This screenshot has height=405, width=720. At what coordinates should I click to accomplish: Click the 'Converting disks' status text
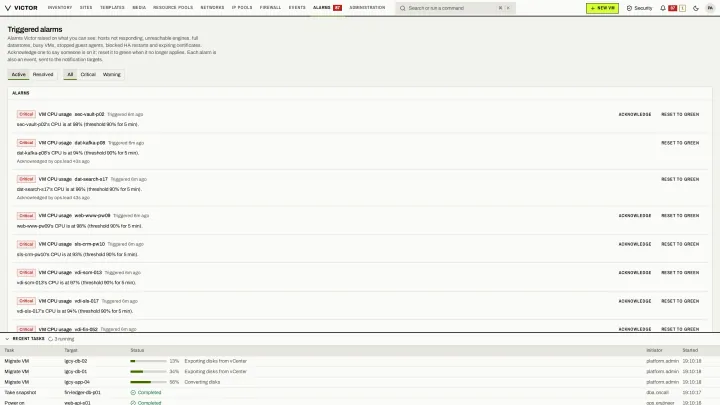(202, 382)
